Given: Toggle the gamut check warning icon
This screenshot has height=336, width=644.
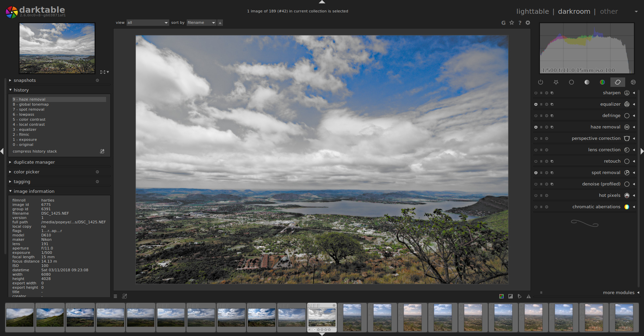Looking at the screenshot, I should pyautogui.click(x=528, y=296).
